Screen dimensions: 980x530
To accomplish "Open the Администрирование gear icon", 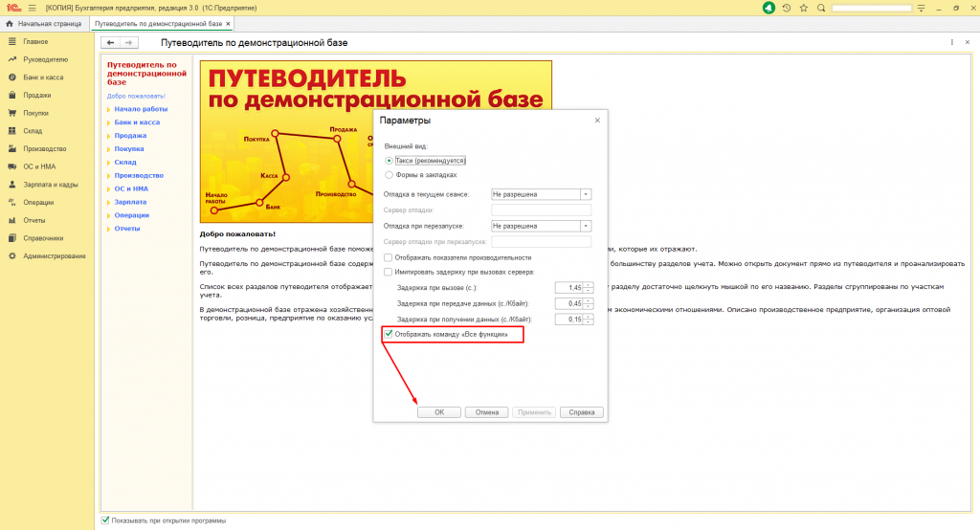I will [11, 256].
